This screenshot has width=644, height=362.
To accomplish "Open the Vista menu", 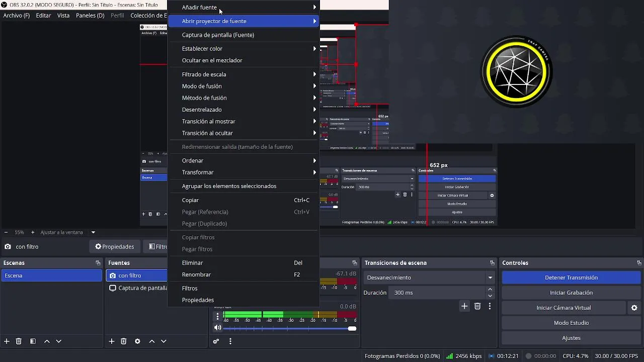I will tap(63, 16).
